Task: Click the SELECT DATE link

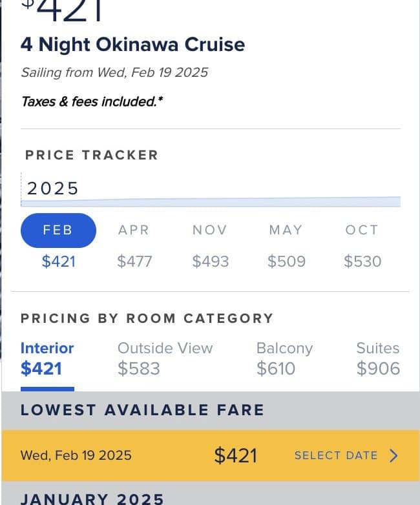Action: [x=336, y=455]
